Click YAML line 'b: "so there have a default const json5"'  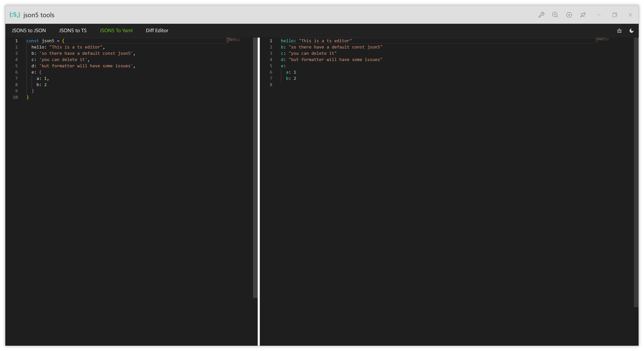[x=332, y=47]
